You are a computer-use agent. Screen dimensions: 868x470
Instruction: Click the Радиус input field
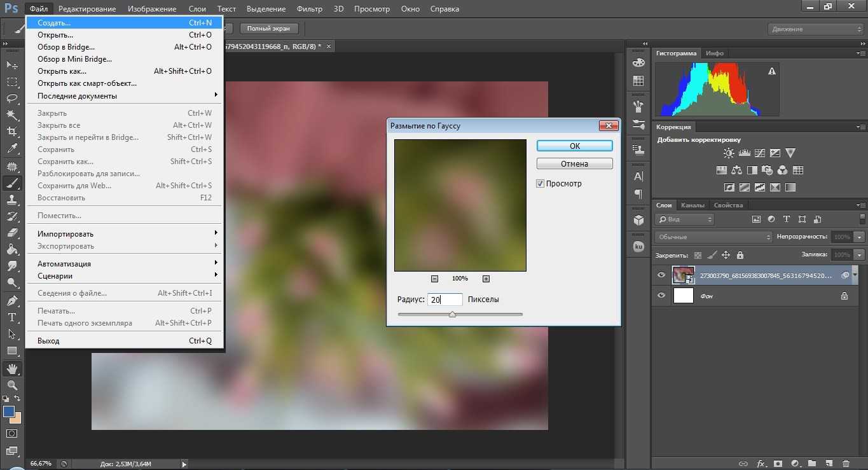coord(444,300)
